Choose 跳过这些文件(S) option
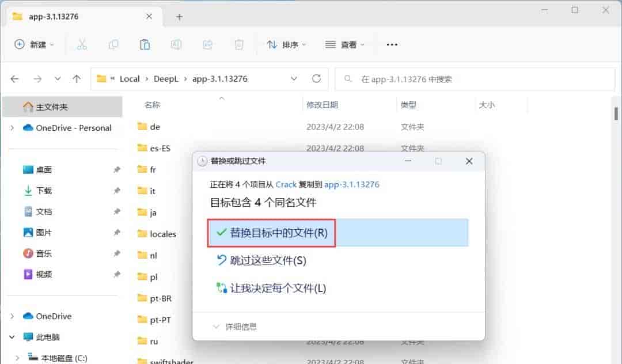 point(262,260)
